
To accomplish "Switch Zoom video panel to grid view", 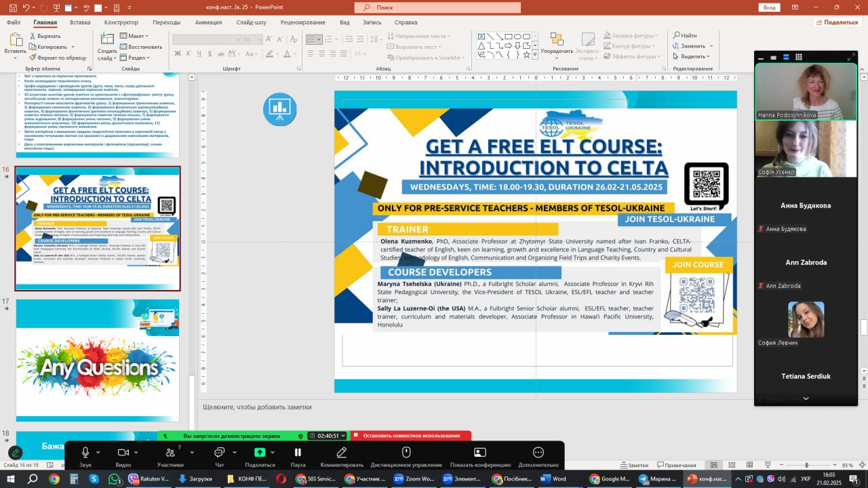I will [x=798, y=56].
